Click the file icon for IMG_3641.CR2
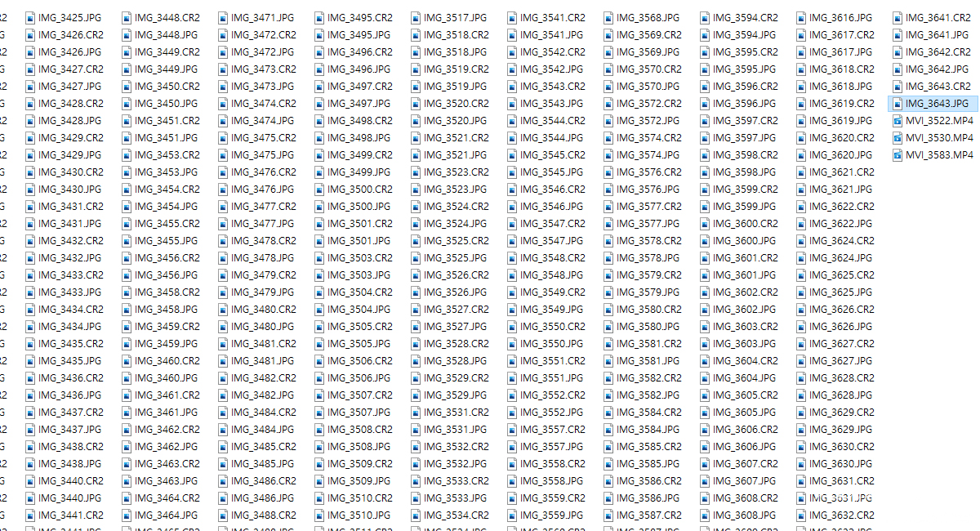 [898, 17]
